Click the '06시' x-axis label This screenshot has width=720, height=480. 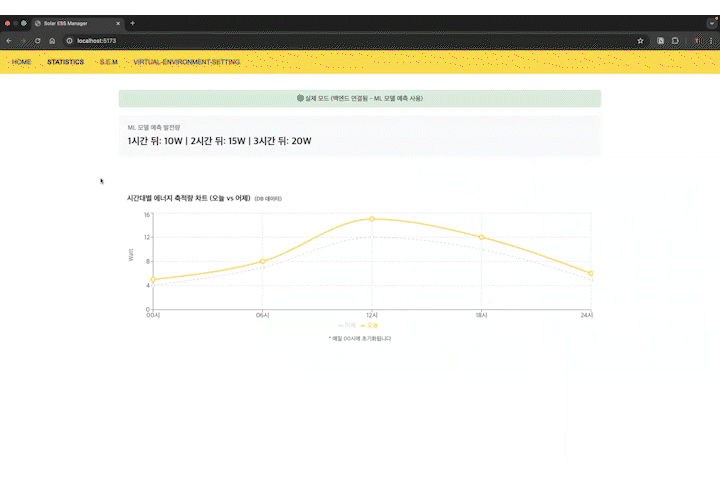point(263,315)
